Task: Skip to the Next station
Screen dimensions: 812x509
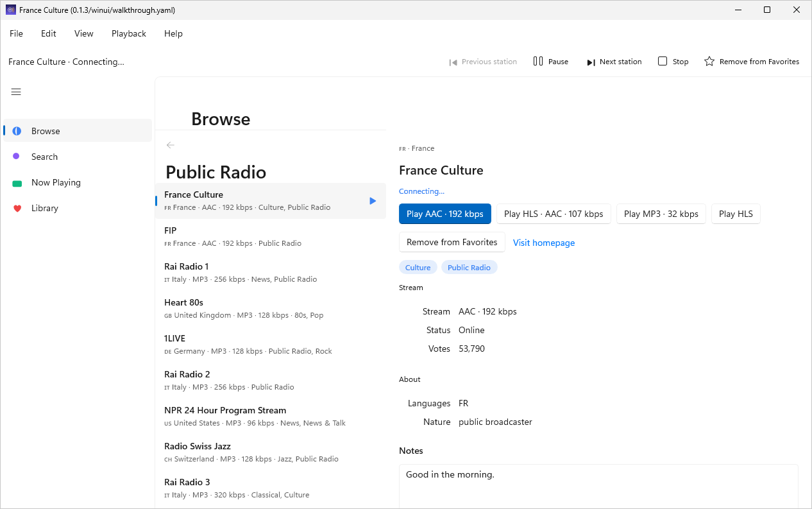Action: coord(614,62)
